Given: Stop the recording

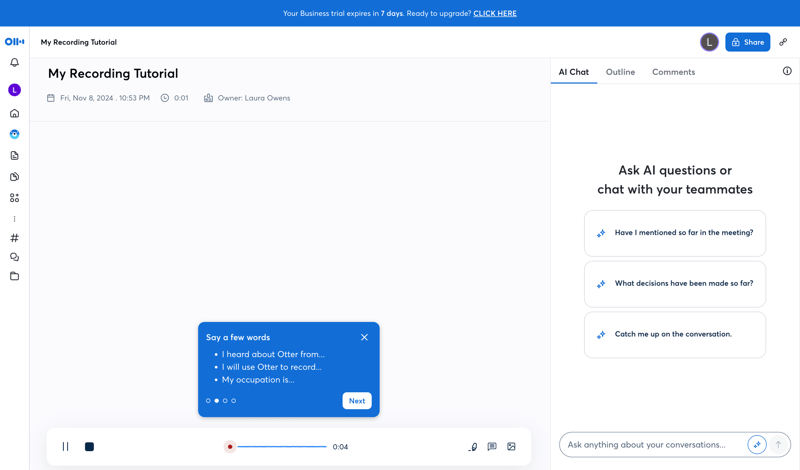Looking at the screenshot, I should pyautogui.click(x=89, y=447).
